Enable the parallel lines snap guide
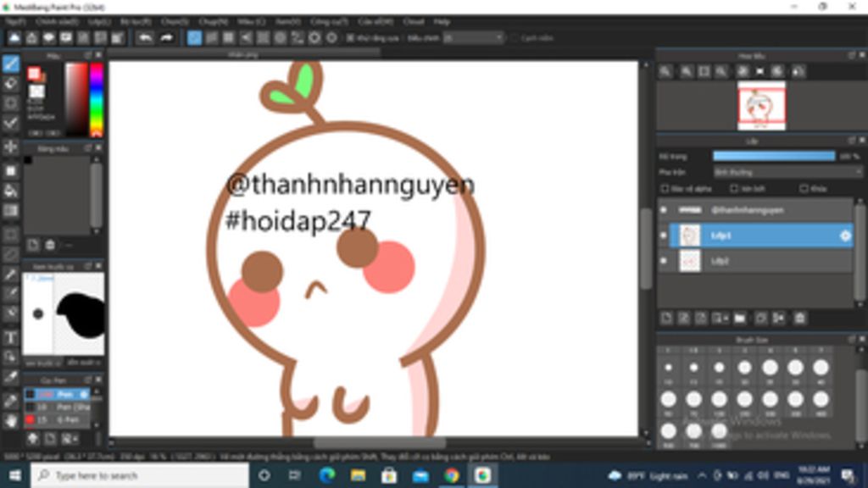This screenshot has width=868, height=488. click(211, 37)
